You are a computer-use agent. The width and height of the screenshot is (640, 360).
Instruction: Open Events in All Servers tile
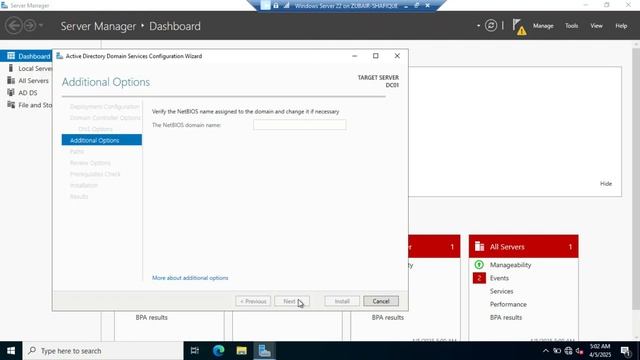(x=499, y=278)
